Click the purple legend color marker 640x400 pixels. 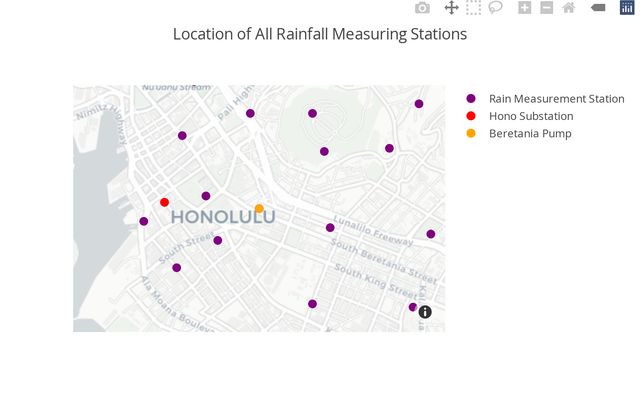click(x=471, y=99)
